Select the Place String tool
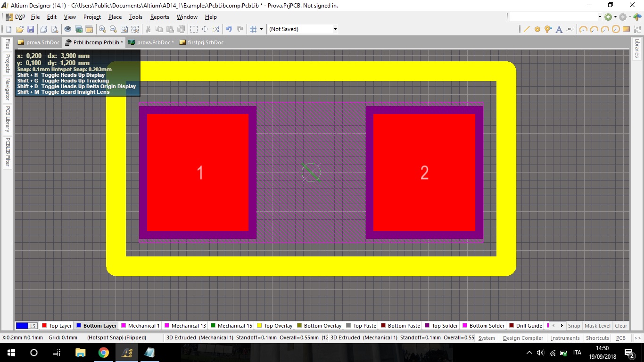The width and height of the screenshot is (644, 362). (559, 29)
